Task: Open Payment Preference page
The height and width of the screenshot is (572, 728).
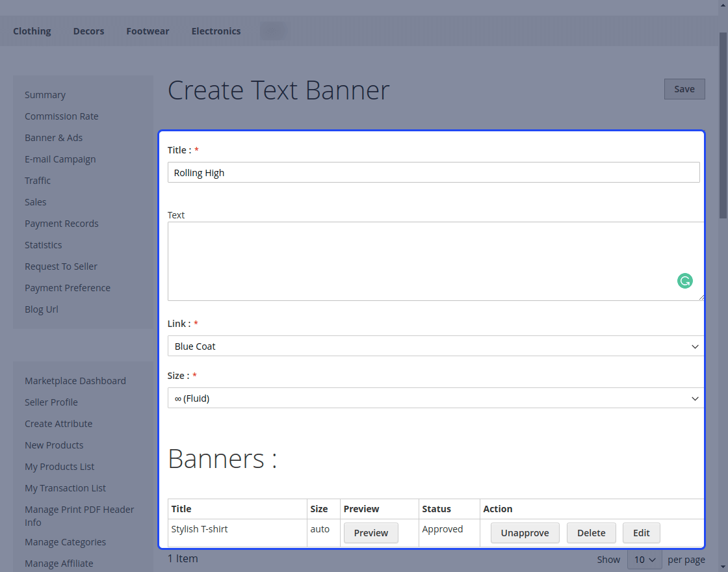Action: click(68, 288)
